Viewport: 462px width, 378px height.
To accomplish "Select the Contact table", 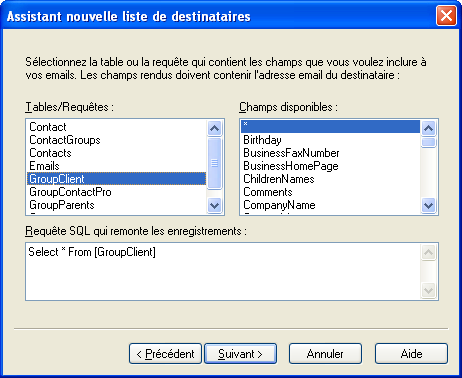I will 116,127.
